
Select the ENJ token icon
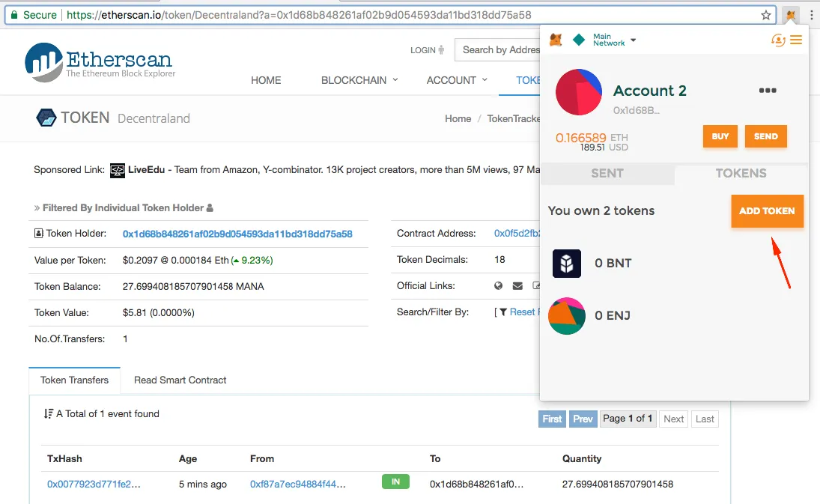567,316
